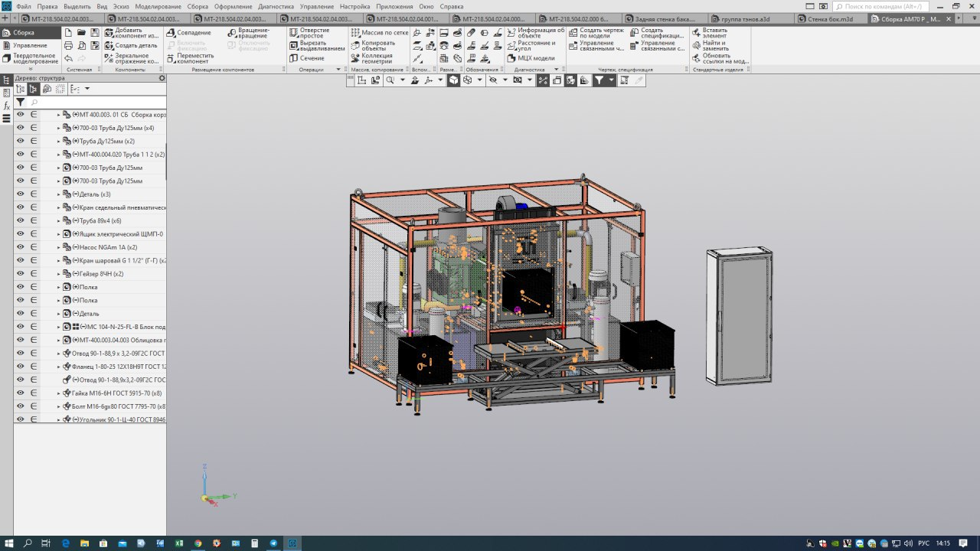Image resolution: width=980 pixels, height=551 pixels.
Task: Expand Насос NGAm 1A (x2) tree node
Action: (59, 247)
